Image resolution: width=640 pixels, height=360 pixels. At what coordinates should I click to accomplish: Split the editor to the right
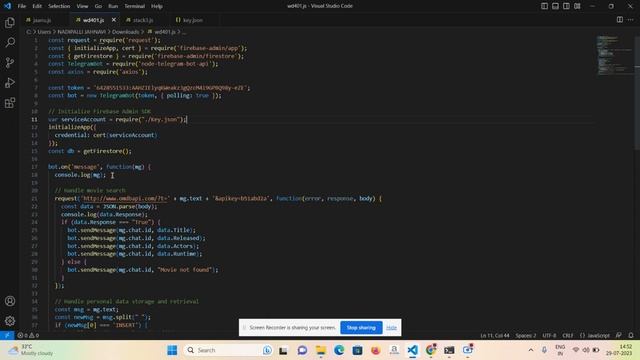click(x=620, y=20)
